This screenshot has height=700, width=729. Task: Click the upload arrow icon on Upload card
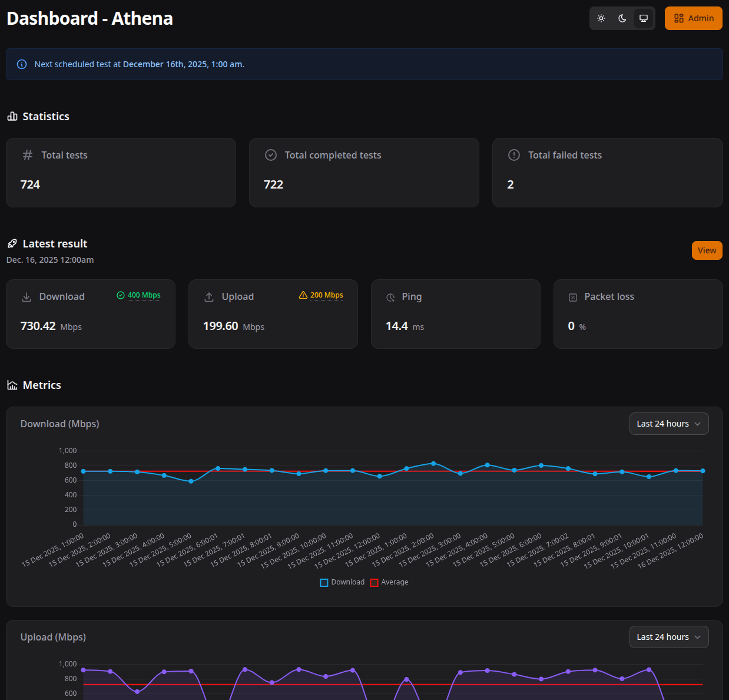click(209, 297)
